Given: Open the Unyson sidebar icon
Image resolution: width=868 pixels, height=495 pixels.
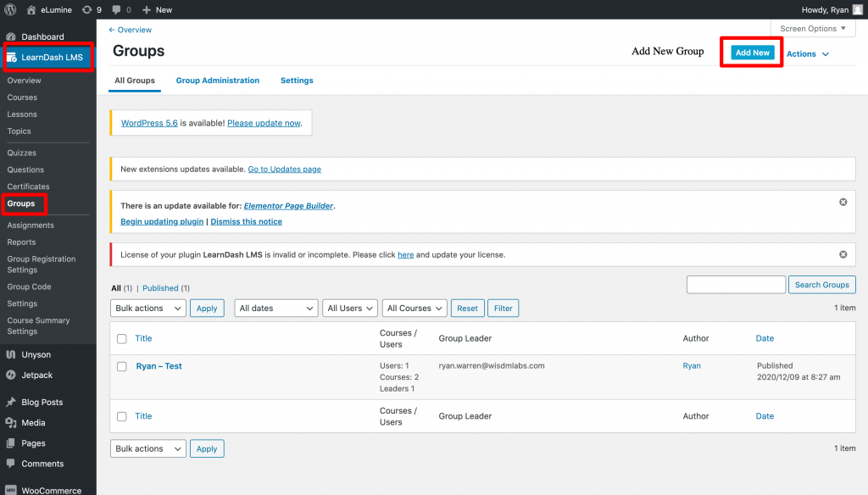Looking at the screenshot, I should pos(11,354).
